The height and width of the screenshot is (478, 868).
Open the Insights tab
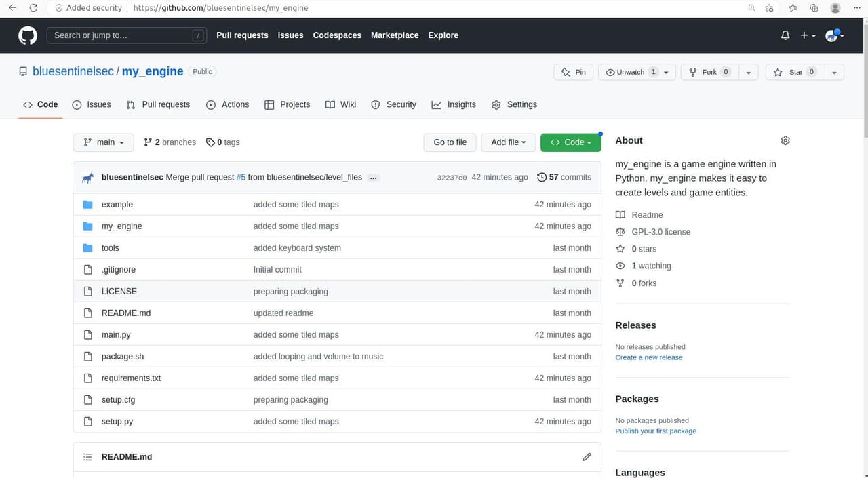coord(454,104)
